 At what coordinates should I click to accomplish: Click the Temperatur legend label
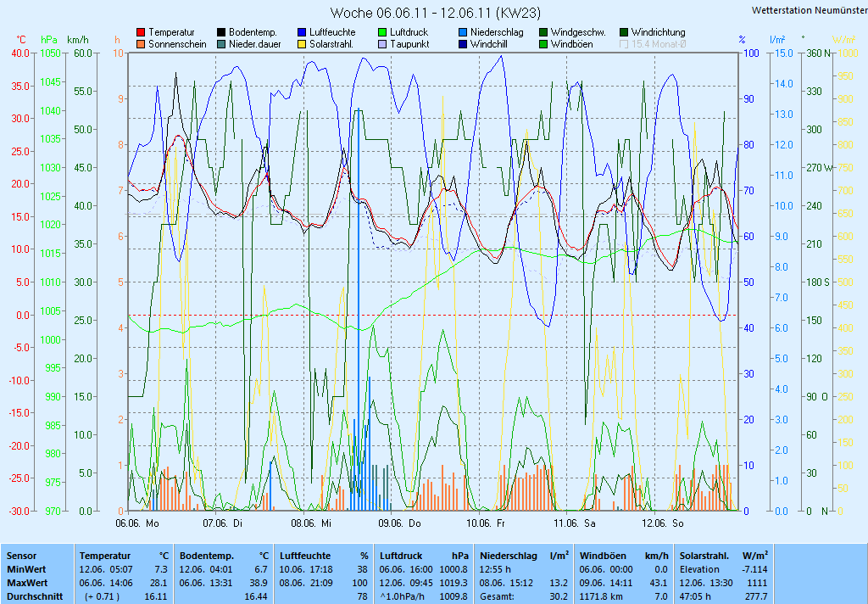click(x=171, y=33)
